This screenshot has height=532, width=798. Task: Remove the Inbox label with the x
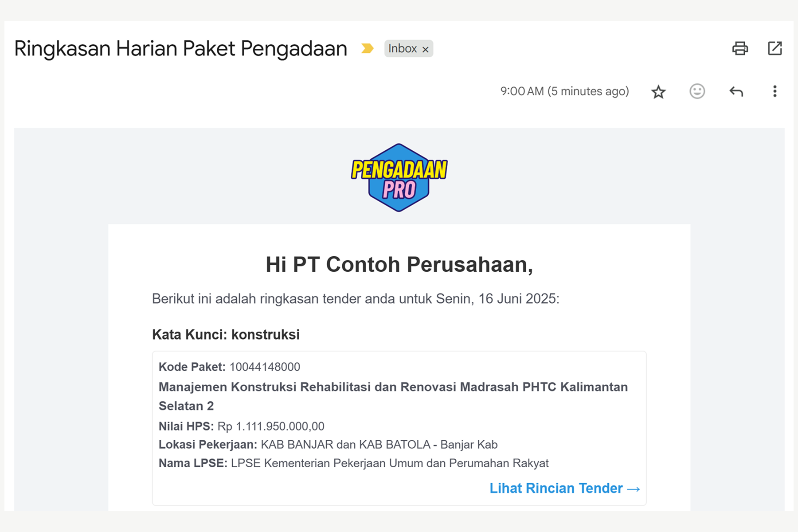tap(425, 49)
